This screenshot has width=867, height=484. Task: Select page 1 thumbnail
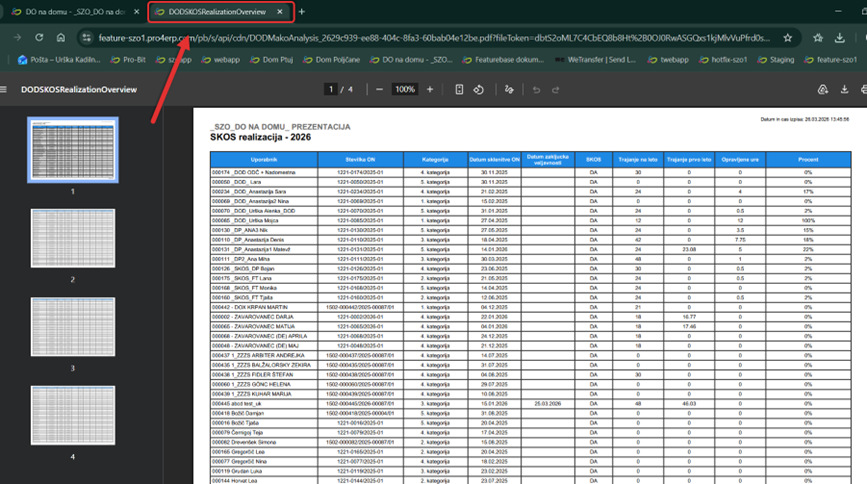[x=72, y=149]
